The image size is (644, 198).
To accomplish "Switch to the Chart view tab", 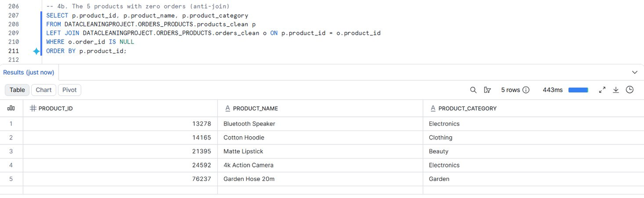I will tap(44, 90).
